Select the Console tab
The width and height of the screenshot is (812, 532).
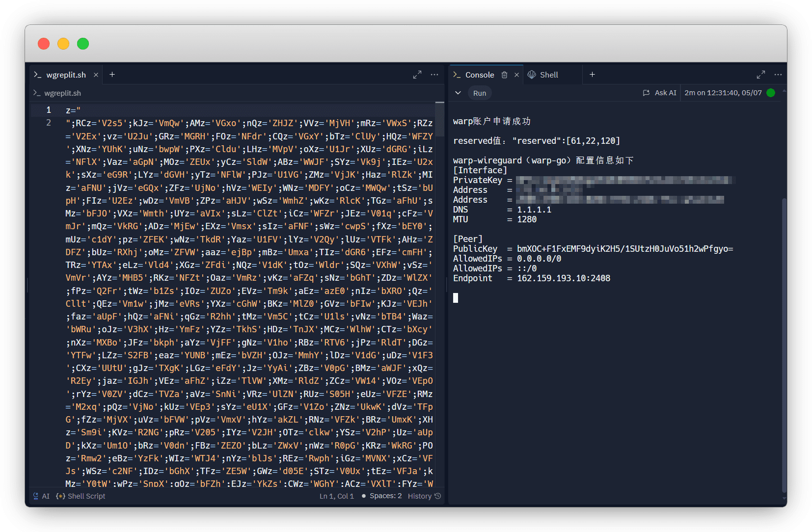coord(479,75)
